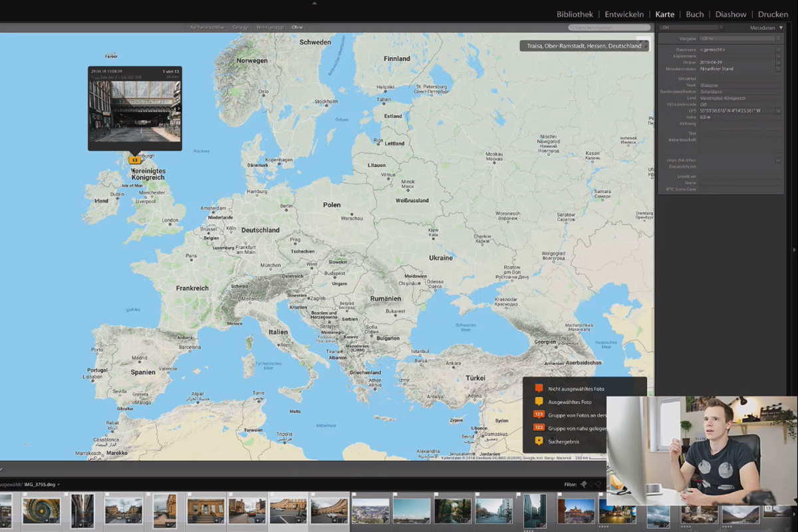Select the sandstone building entrance thumbnail
The width and height of the screenshot is (798, 532).
tap(205, 510)
